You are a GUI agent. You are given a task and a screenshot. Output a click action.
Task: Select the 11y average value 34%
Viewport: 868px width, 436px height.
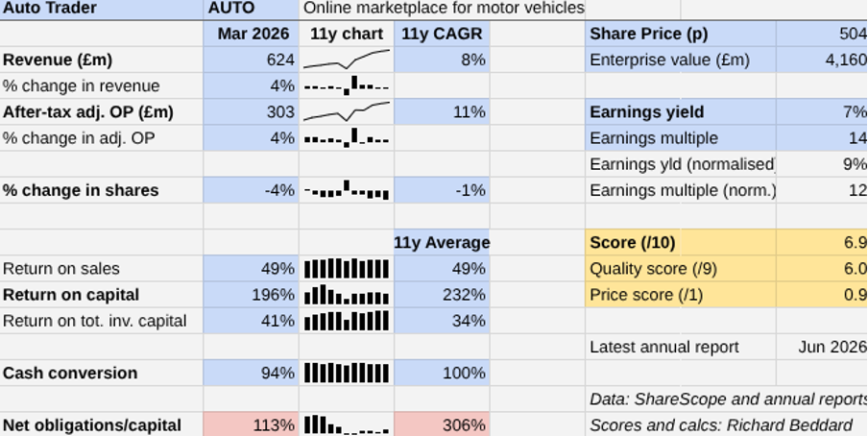442,321
